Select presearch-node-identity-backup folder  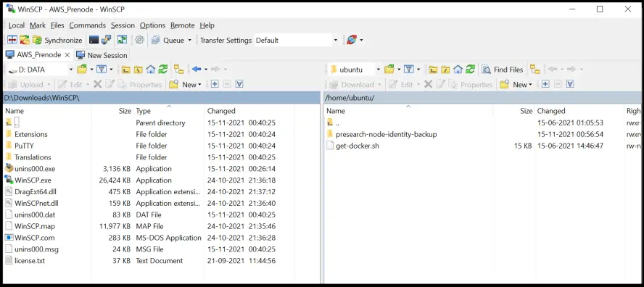coord(386,134)
